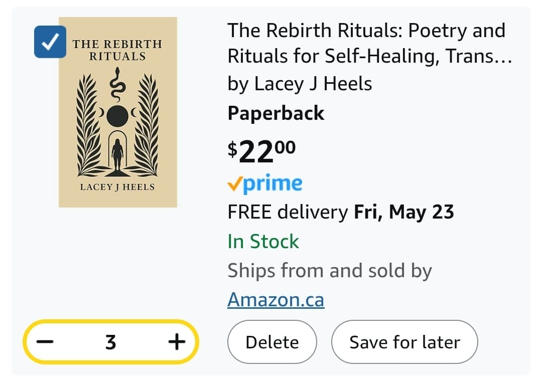Click the left fern leaf illustration
This screenshot has height=392, width=542.
click(x=88, y=125)
